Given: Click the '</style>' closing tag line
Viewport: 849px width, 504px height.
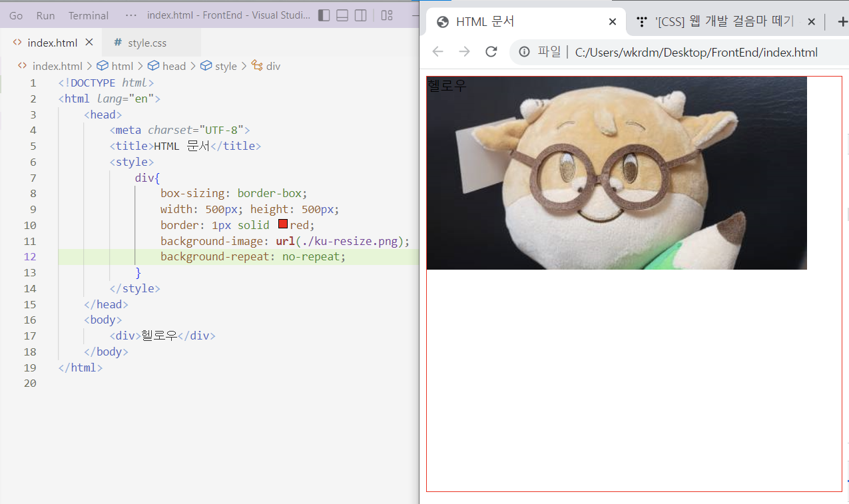Looking at the screenshot, I should point(135,288).
